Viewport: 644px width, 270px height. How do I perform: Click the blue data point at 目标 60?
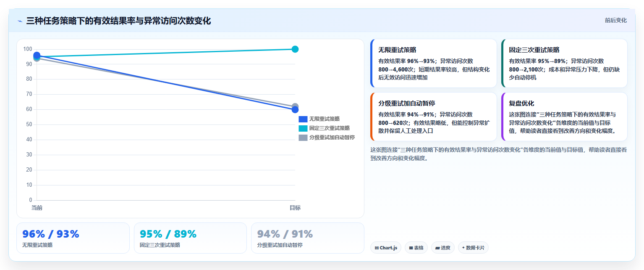tap(295, 109)
